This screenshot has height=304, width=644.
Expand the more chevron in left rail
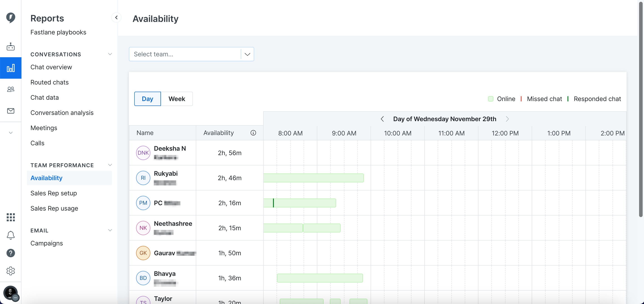point(11,133)
